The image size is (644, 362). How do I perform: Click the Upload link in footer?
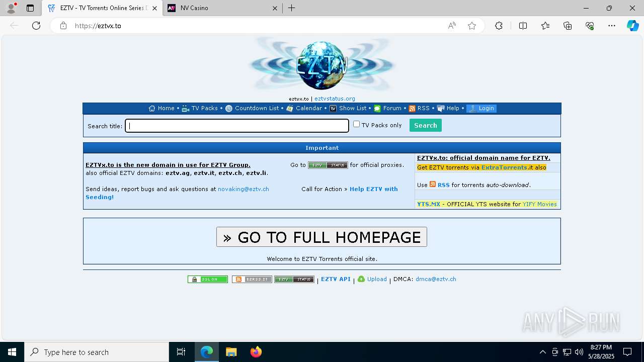click(x=372, y=279)
